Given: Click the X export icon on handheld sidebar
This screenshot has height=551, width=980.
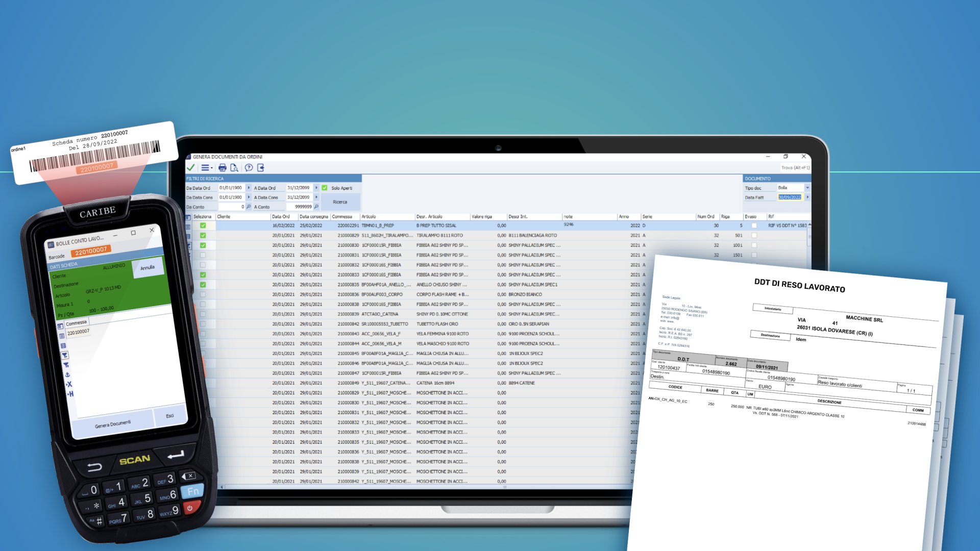Looking at the screenshot, I should tap(69, 384).
